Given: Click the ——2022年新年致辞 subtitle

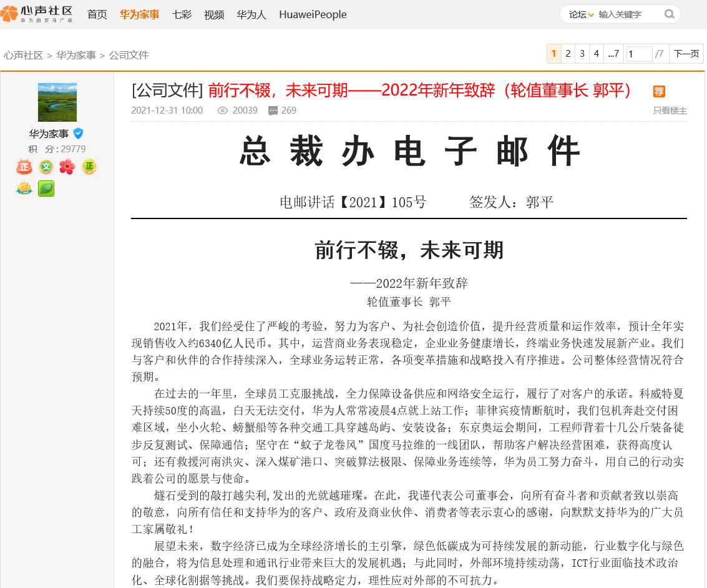Looking at the screenshot, I should (409, 283).
